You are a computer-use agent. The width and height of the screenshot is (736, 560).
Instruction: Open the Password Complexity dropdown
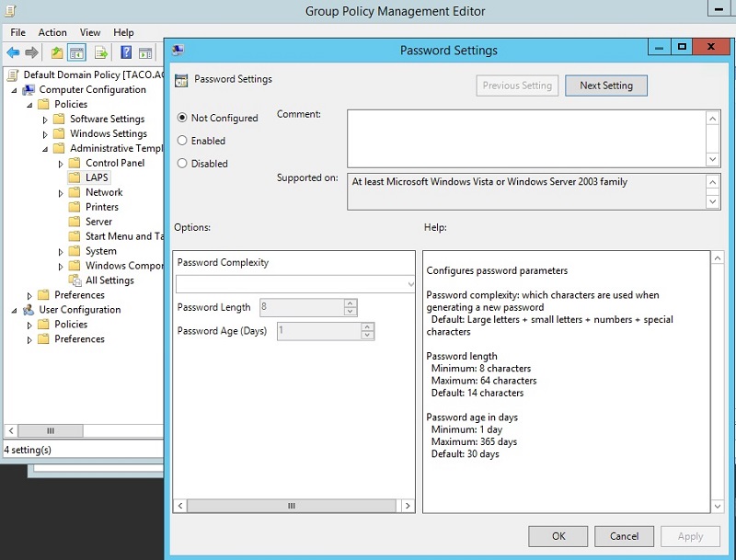click(408, 282)
